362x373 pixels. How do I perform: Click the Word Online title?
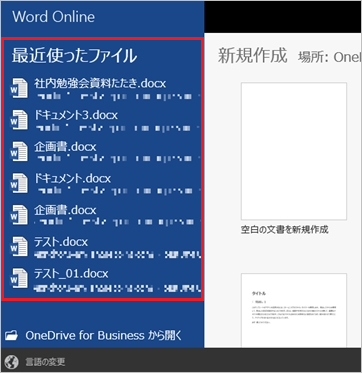click(54, 17)
